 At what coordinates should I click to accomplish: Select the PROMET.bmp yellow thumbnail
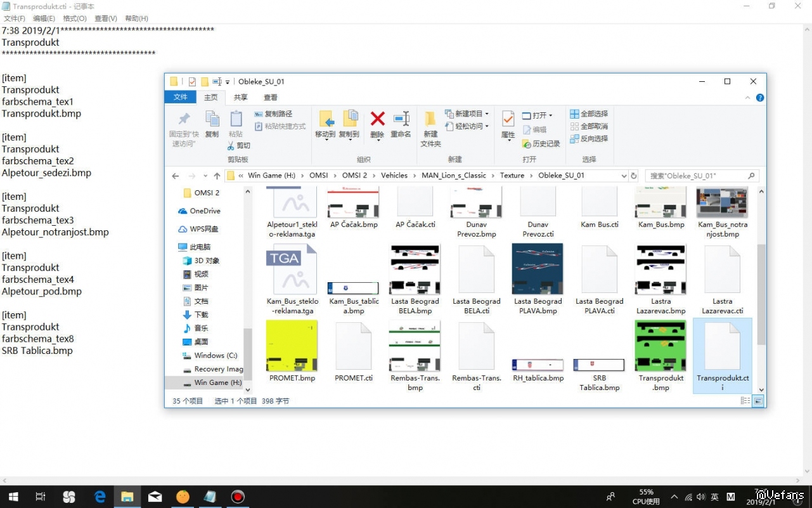click(292, 346)
